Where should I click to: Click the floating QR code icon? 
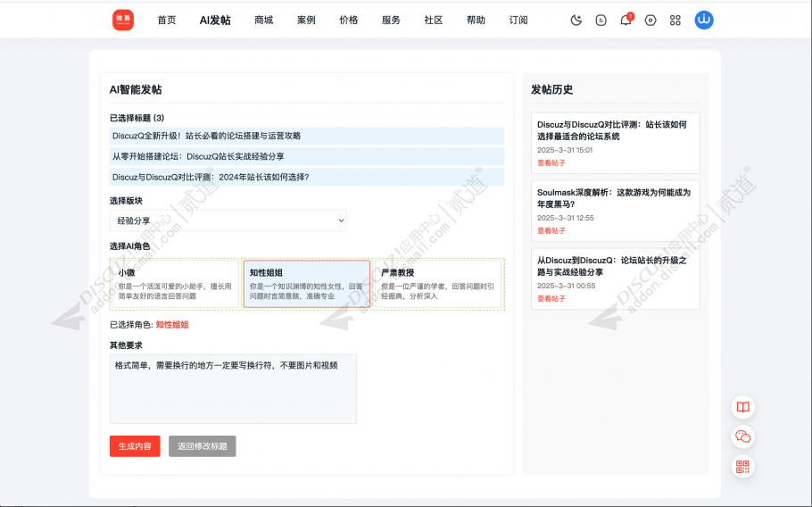(743, 467)
